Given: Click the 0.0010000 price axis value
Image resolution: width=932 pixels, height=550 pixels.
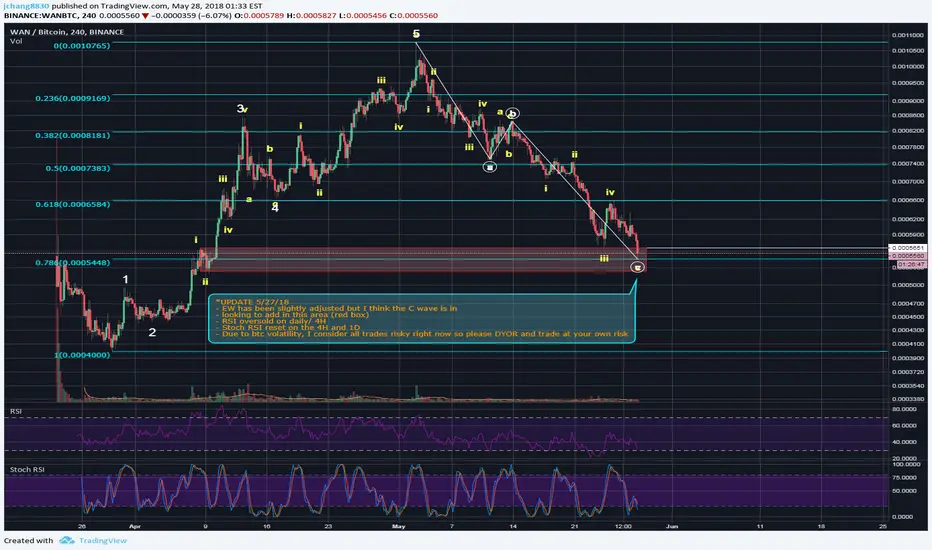Looking at the screenshot, I should point(908,67).
